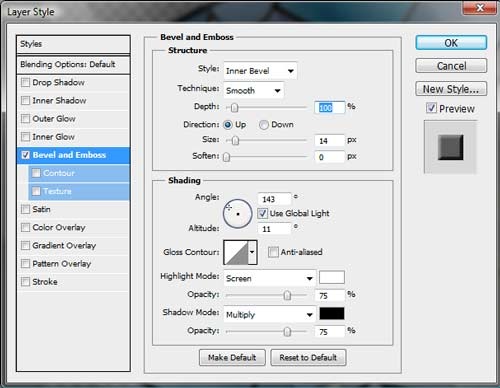The image size is (500, 388).
Task: Select the Drop Shadow row label
Action: tap(58, 82)
